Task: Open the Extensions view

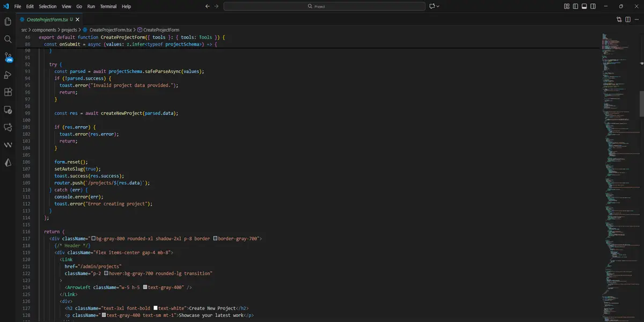Action: [8, 92]
